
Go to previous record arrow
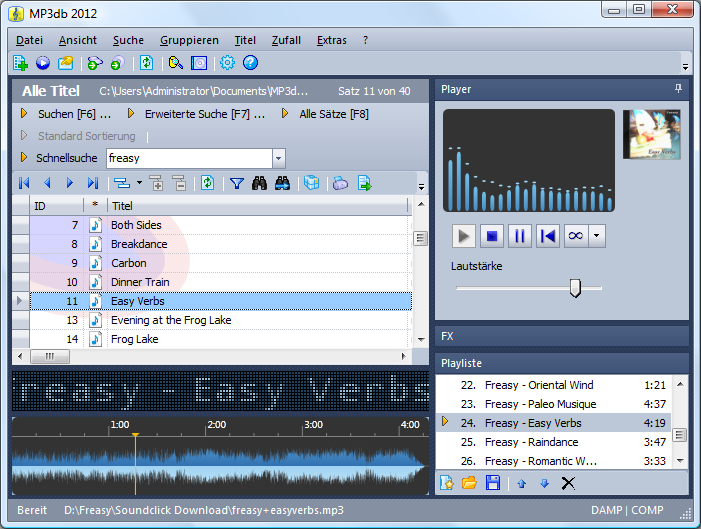(47, 183)
